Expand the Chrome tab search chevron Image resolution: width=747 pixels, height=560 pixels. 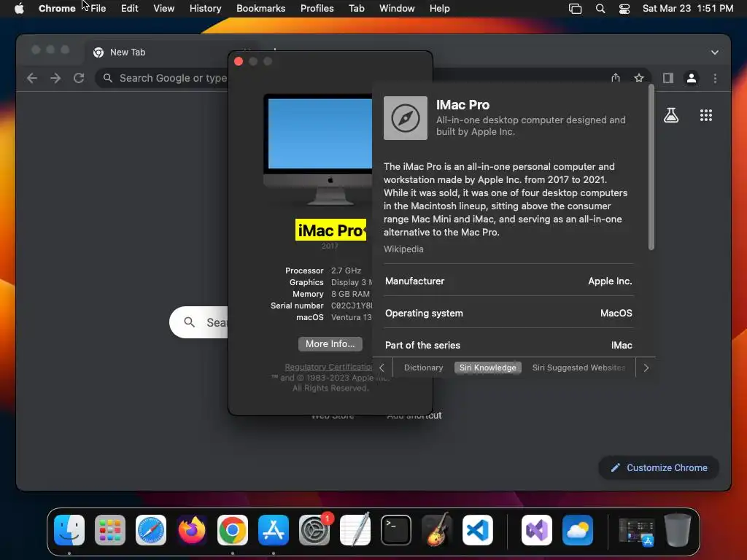pos(715,52)
